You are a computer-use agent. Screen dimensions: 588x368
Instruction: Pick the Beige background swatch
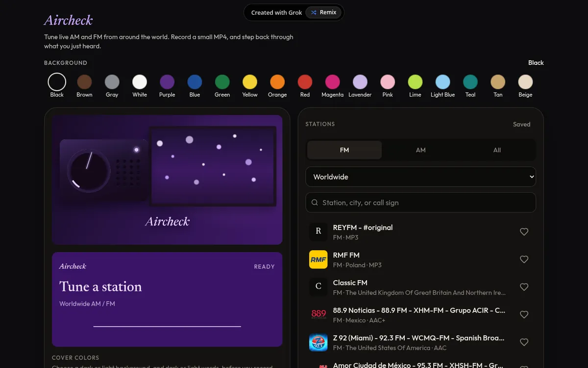pos(525,82)
